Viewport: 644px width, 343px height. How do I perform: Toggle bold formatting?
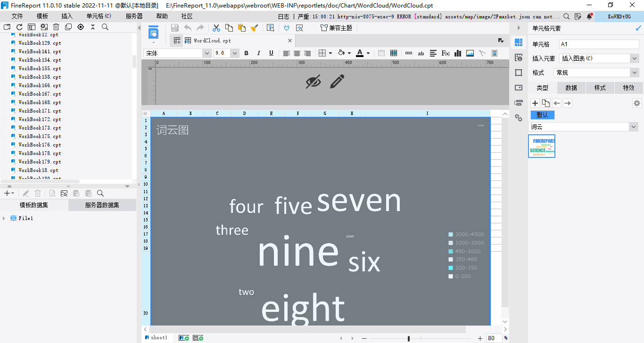tap(246, 53)
